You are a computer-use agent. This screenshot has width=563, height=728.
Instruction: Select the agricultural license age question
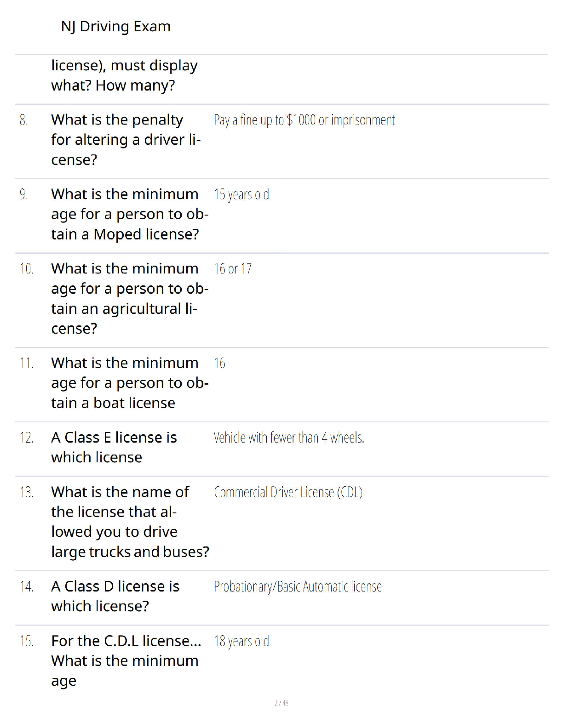[130, 299]
